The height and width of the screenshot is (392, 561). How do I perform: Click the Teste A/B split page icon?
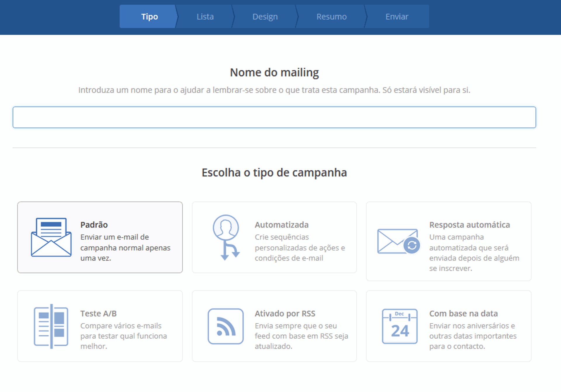point(51,326)
